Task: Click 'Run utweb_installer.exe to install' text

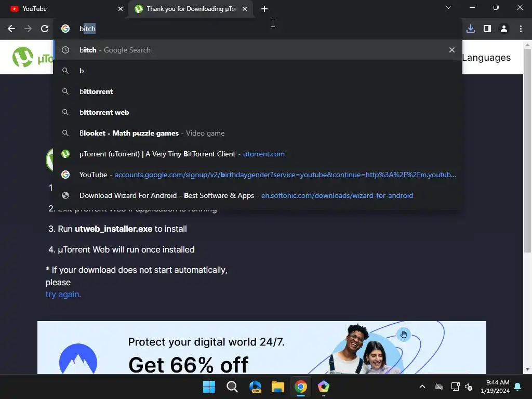Action: point(122,229)
